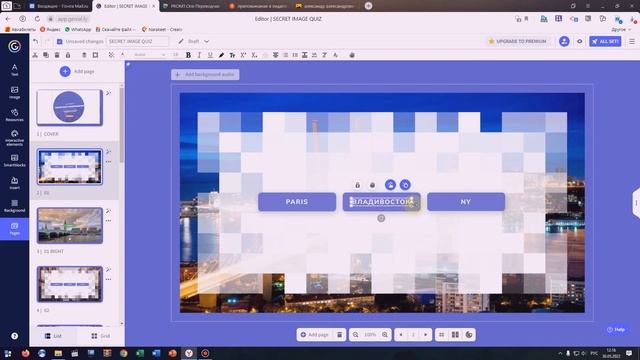Screen dimensions: 640x360
Task: Select the Pages panel in sidebar
Action: pyautogui.click(x=14, y=229)
